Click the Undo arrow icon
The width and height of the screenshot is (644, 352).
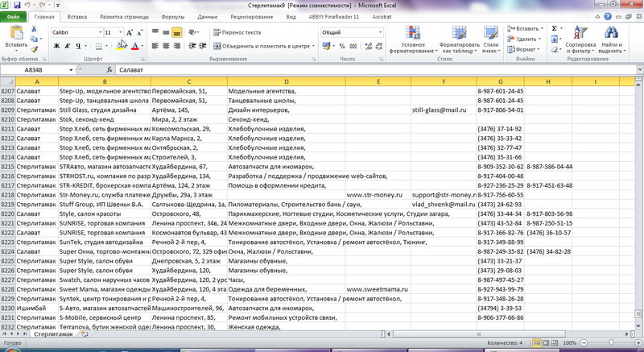28,6
